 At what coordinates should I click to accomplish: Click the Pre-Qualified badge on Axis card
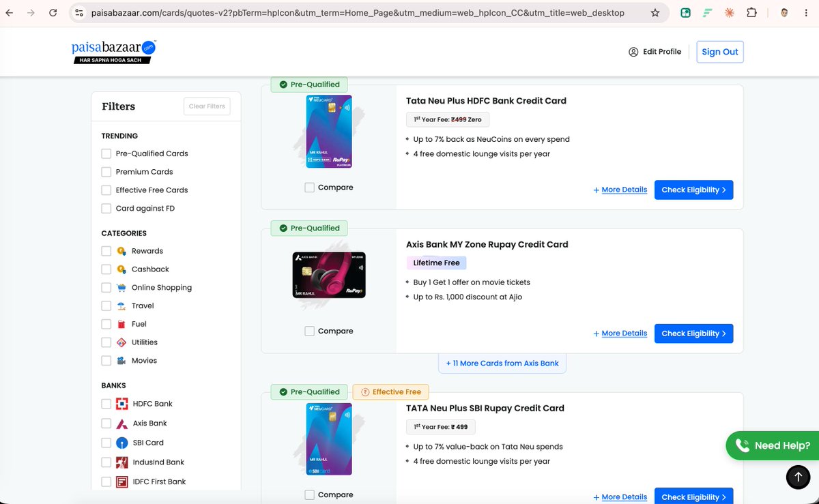point(310,228)
